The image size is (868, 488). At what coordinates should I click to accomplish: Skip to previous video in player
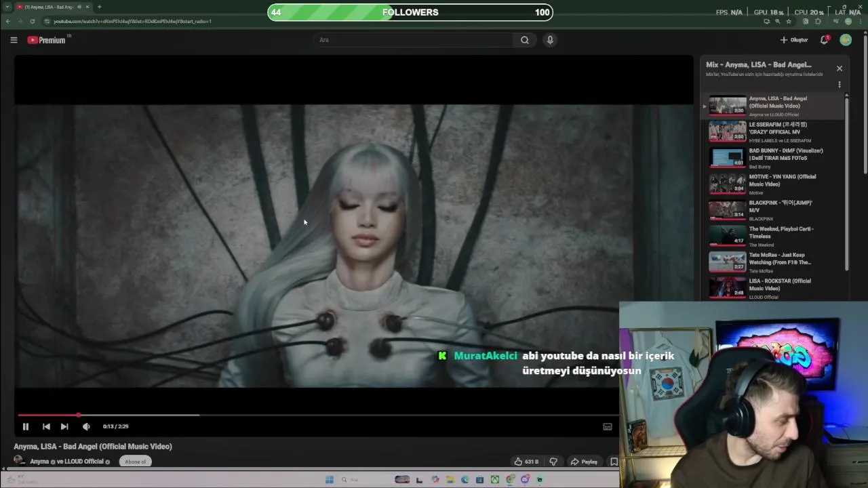pyautogui.click(x=46, y=426)
